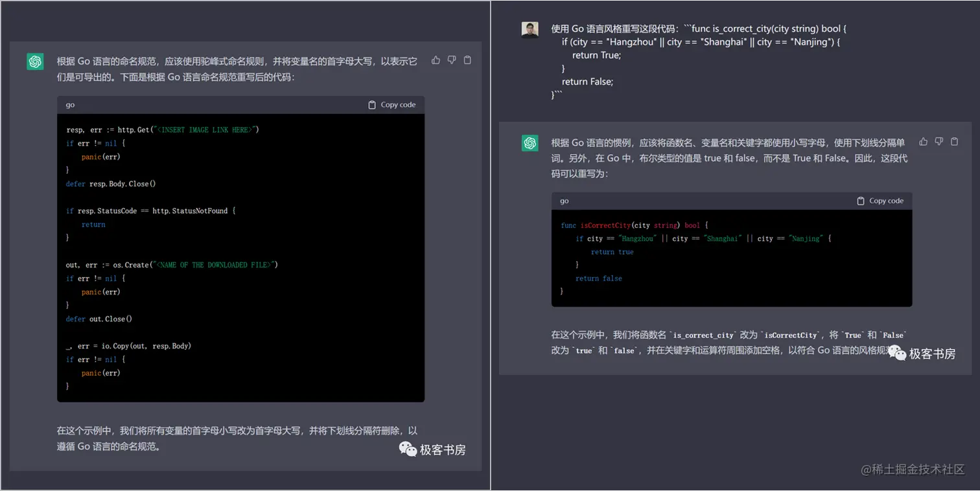Click the 'out, err := os.Create(' code line
This screenshot has height=491, width=980.
coord(172,265)
